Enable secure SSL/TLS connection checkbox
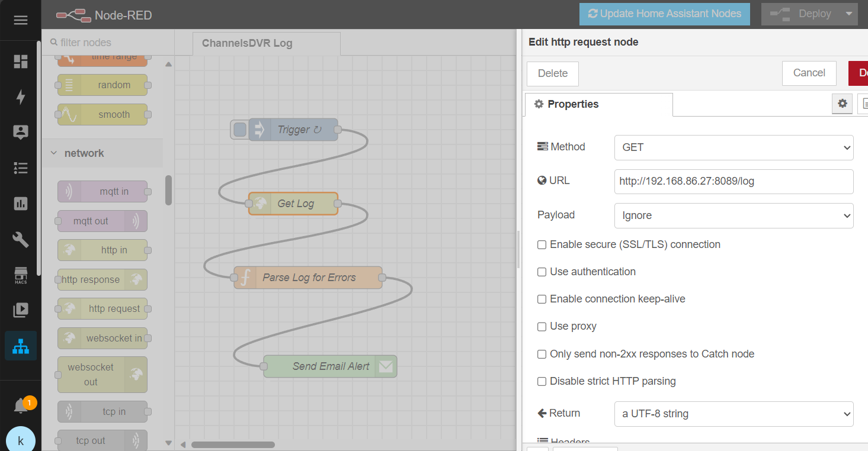 pyautogui.click(x=542, y=245)
